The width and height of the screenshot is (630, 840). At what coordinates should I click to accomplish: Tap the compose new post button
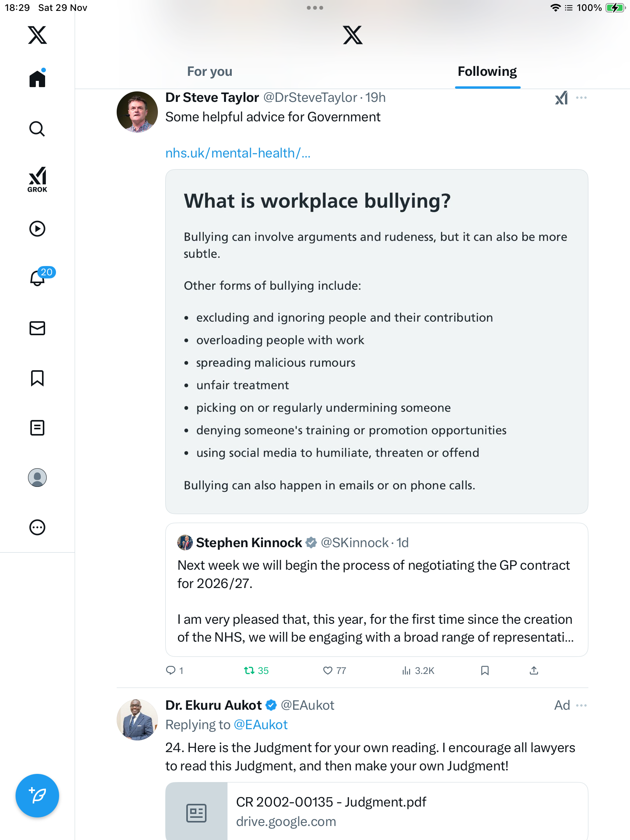pyautogui.click(x=37, y=796)
